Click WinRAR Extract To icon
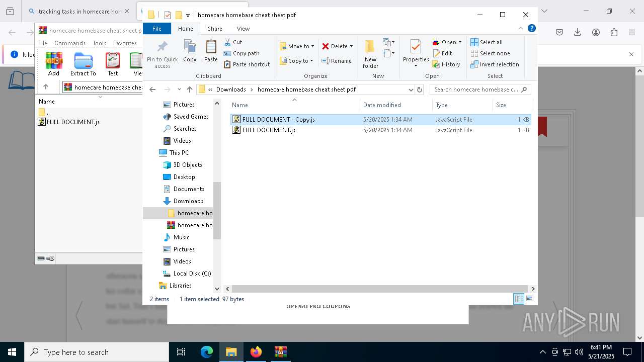Screen dimensions: 644x362 point(83,64)
